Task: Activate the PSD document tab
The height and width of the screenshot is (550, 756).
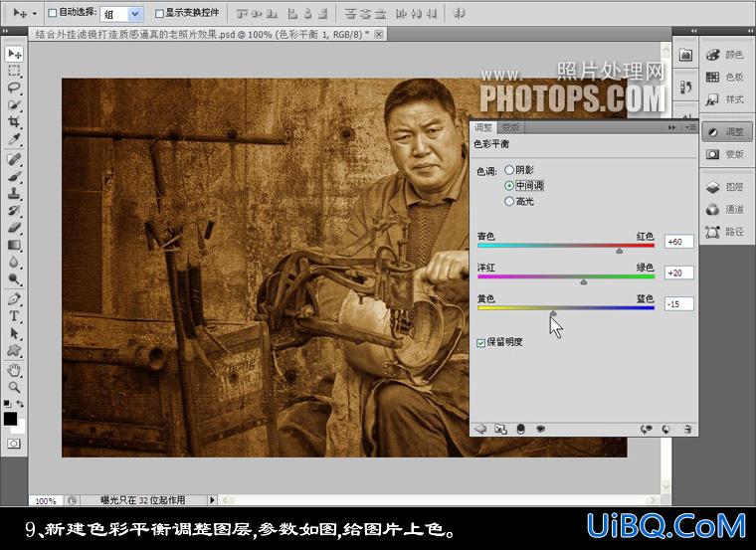Action: point(203,34)
